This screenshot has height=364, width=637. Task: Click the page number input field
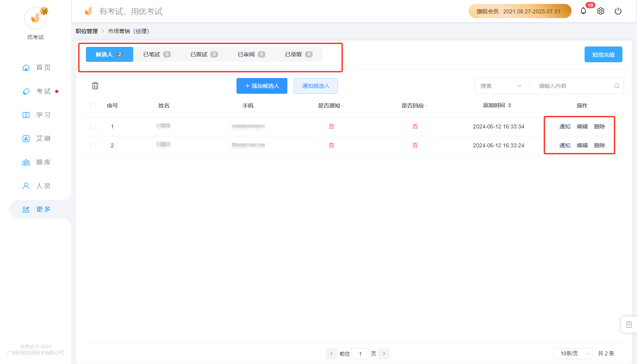(360, 353)
